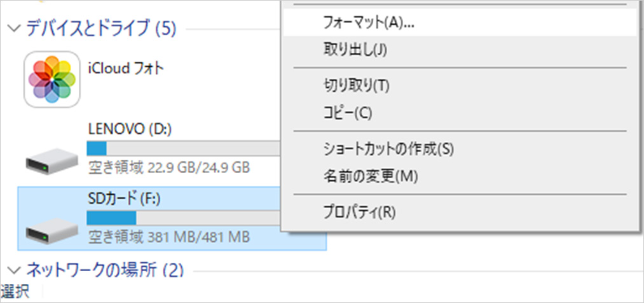
Task: Click the SDカード (F:) drive name
Action: click(124, 199)
